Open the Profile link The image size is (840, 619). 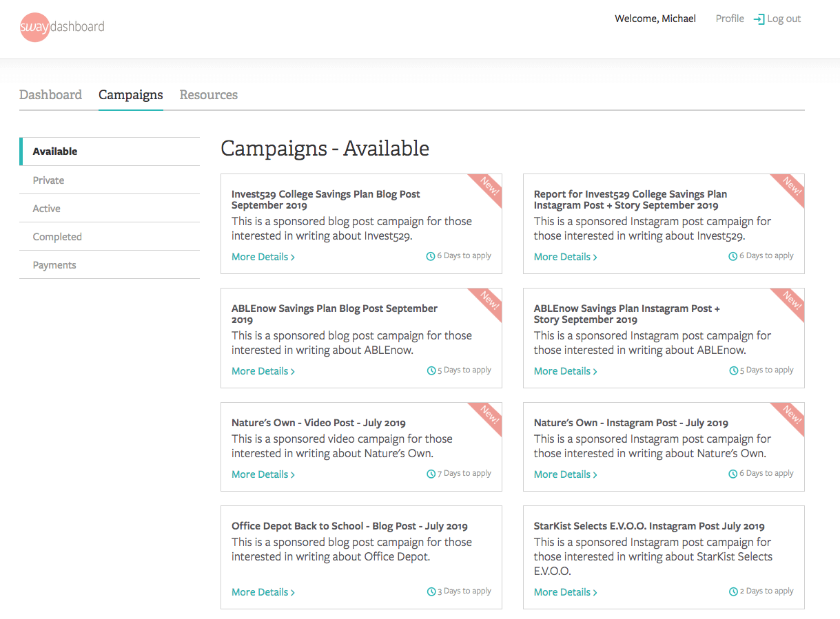pos(730,19)
